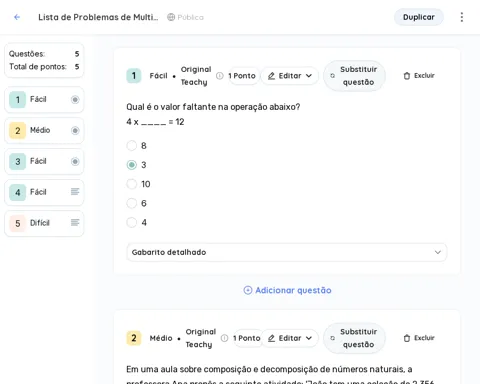Go back using the left arrow icon

(x=17, y=17)
